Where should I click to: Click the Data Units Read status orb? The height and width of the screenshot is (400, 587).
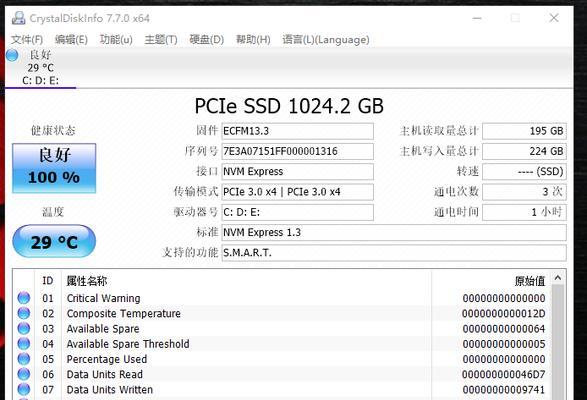[x=24, y=374]
